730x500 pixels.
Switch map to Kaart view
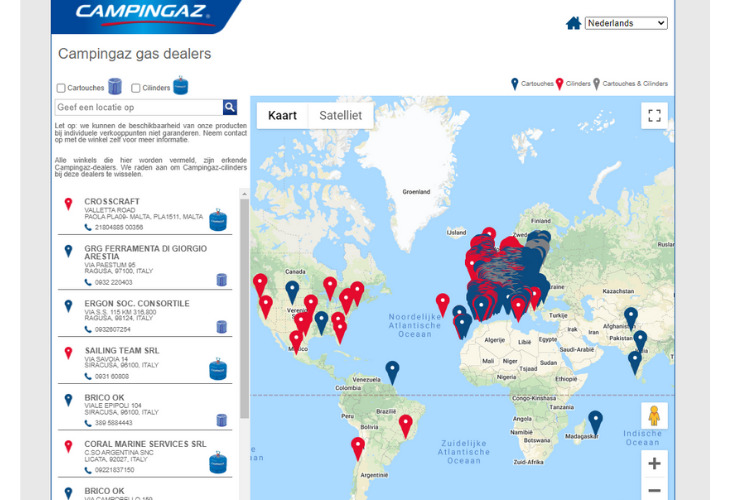click(282, 115)
